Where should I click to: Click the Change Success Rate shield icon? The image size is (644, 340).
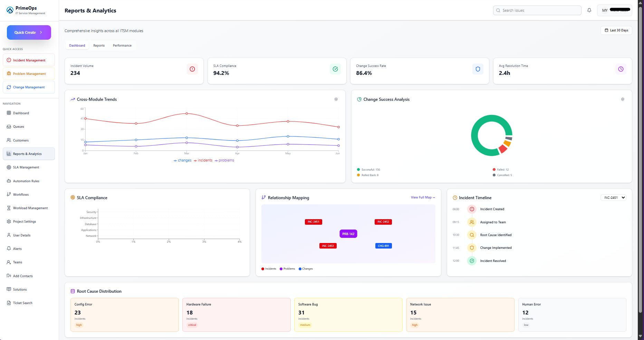point(478,69)
